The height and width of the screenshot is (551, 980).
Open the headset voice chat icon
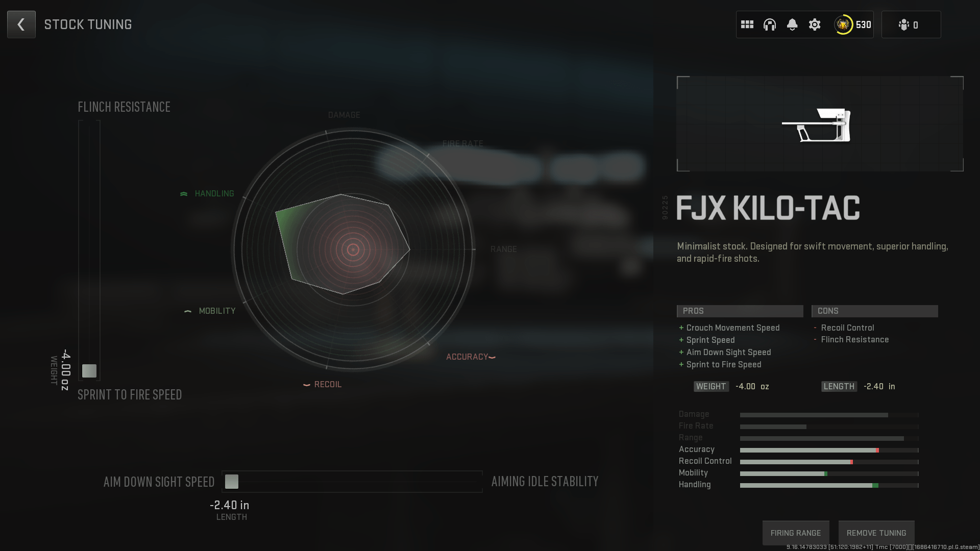(x=770, y=24)
